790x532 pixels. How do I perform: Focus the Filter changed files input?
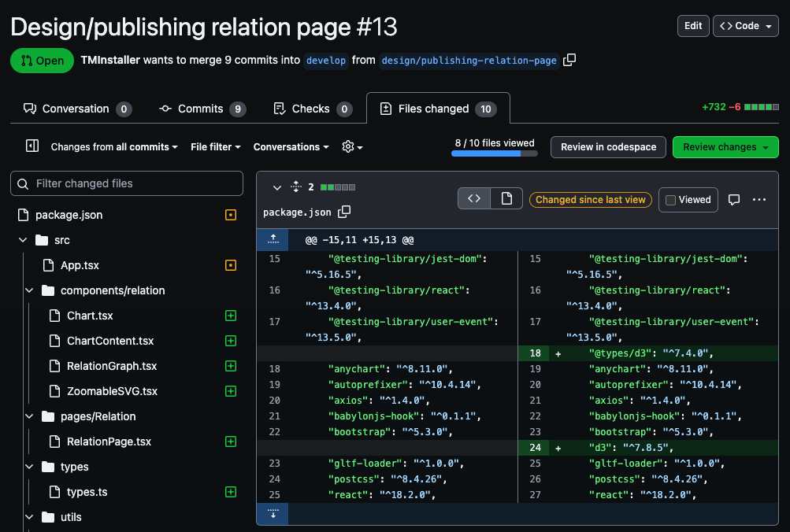point(127,183)
